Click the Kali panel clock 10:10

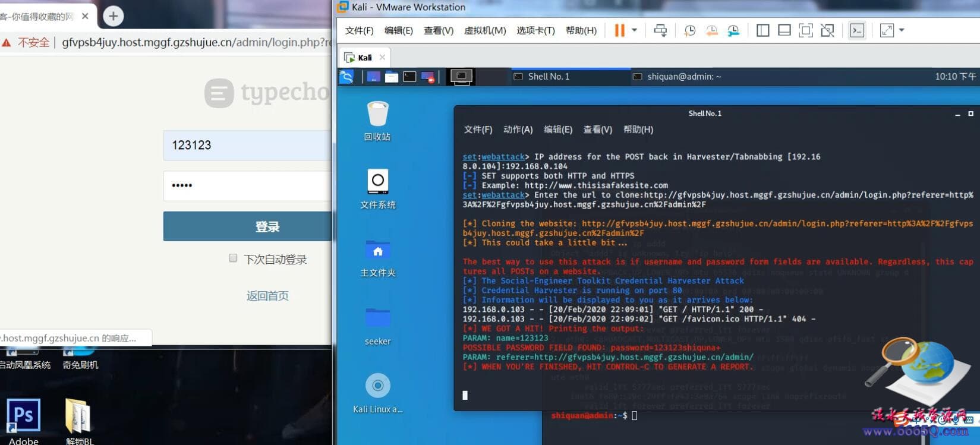coord(955,77)
